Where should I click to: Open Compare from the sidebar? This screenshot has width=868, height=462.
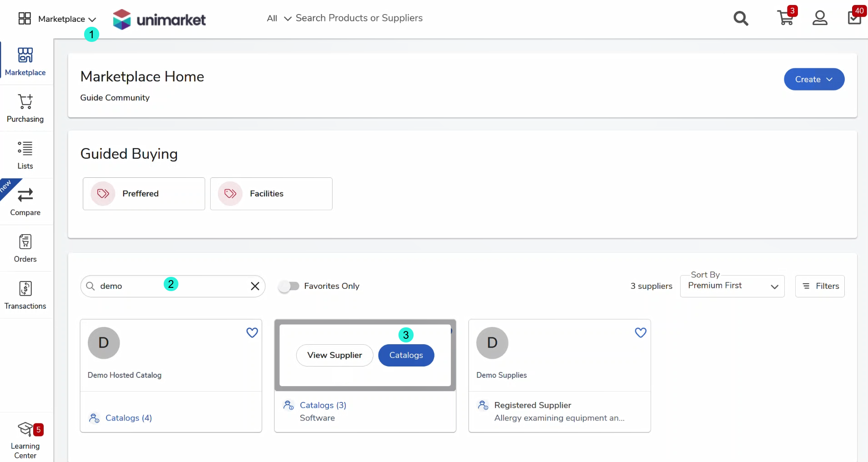(25, 201)
